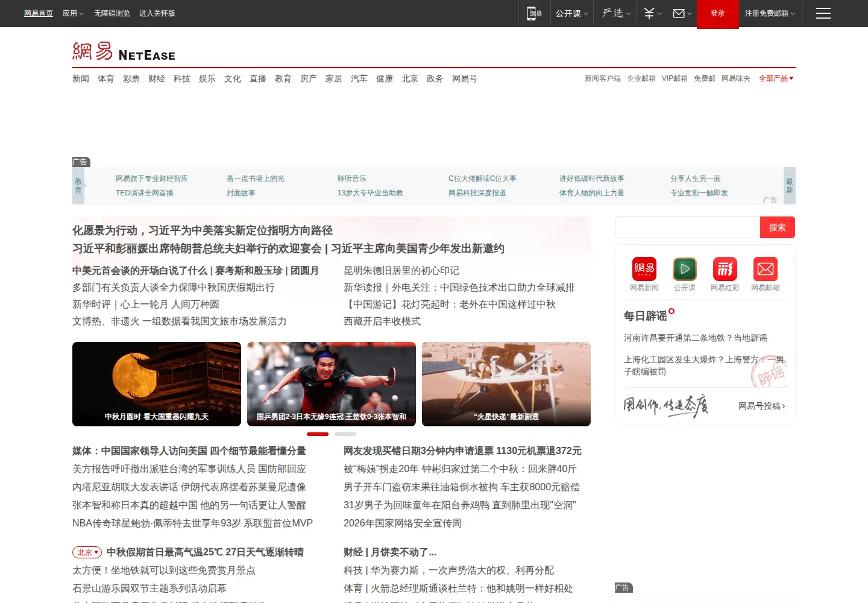Open headline 化愿景为行动，习近平为中美落实新定位

tap(203, 230)
